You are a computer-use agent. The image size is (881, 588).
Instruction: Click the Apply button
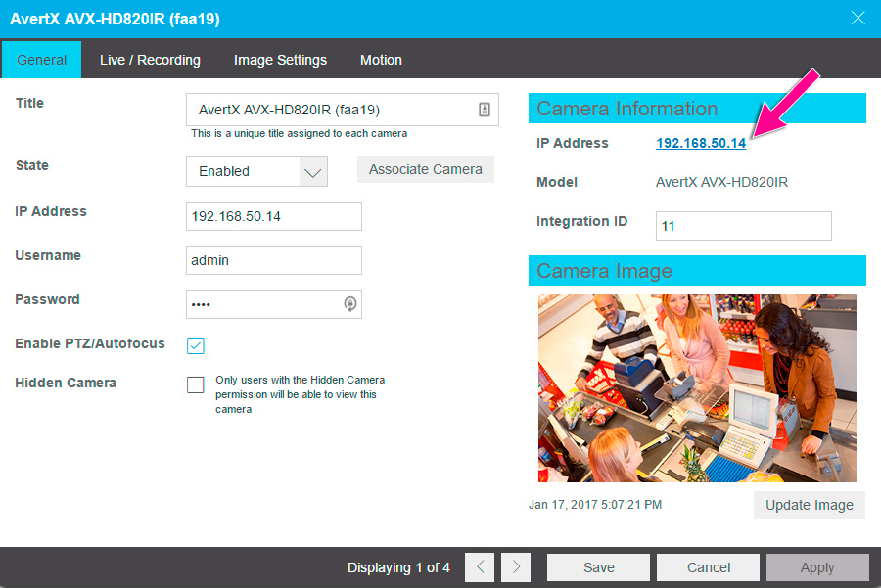tap(817, 567)
